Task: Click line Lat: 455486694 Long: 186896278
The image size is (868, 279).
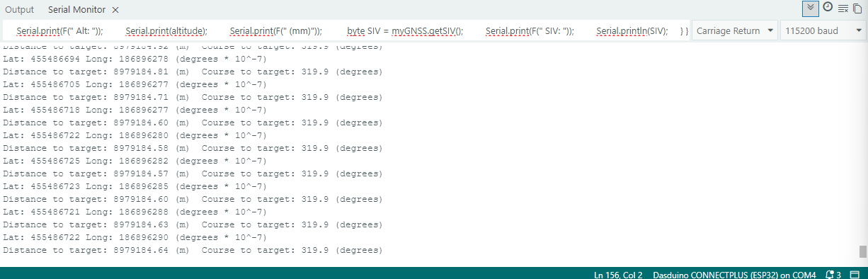Action: click(135, 59)
